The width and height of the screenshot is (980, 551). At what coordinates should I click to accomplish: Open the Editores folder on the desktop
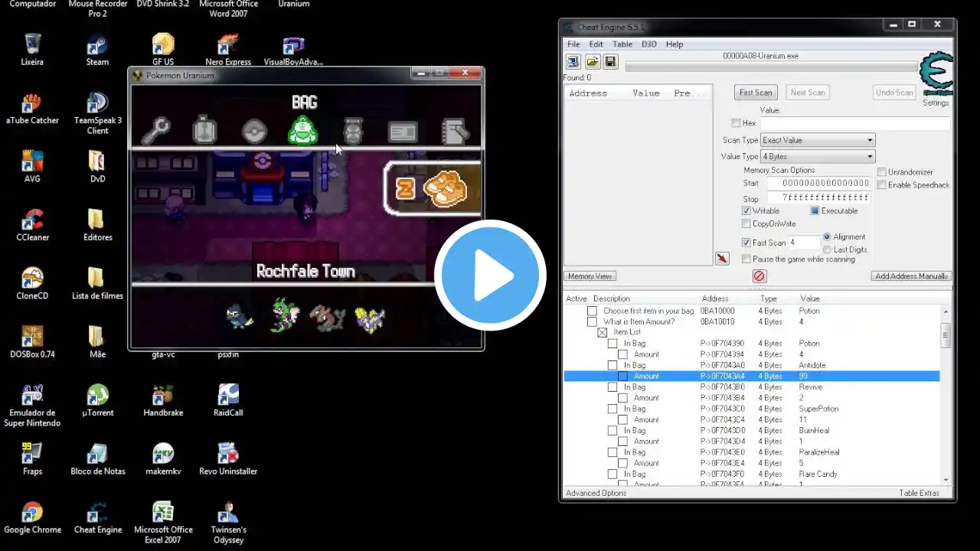[x=97, y=224]
